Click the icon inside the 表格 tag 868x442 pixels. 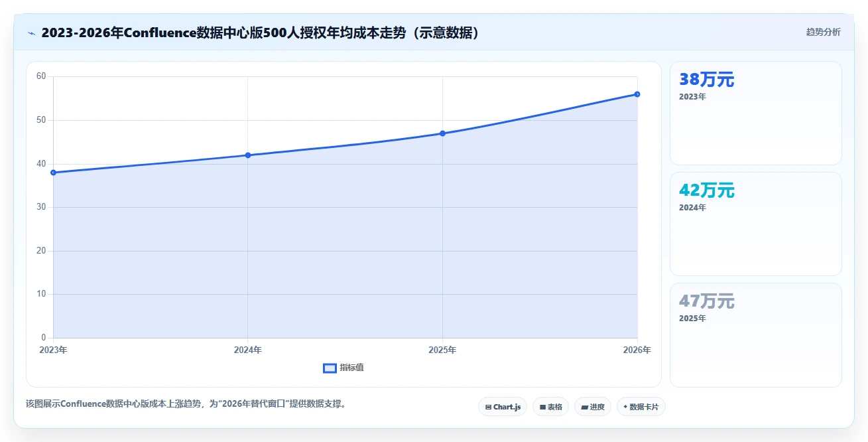coord(542,407)
